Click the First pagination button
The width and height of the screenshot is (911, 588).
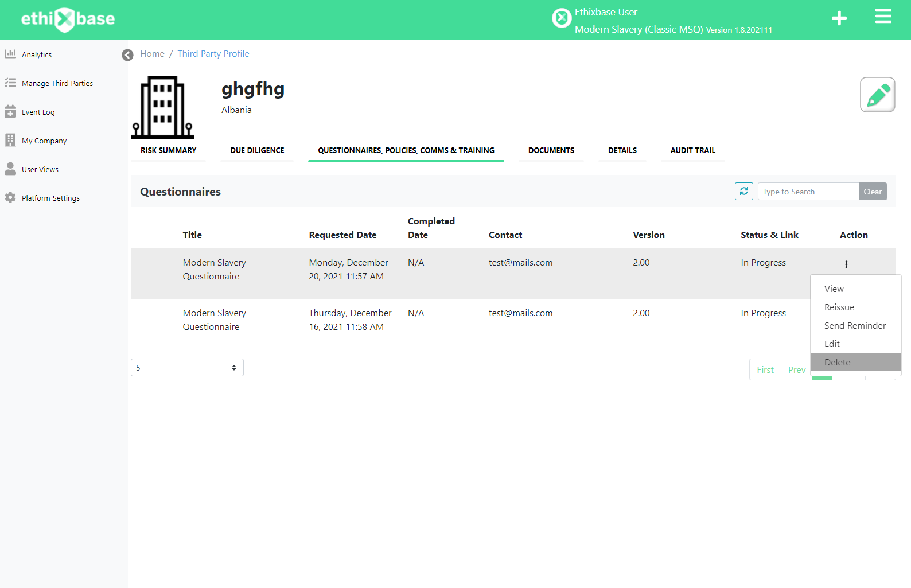[x=765, y=369]
